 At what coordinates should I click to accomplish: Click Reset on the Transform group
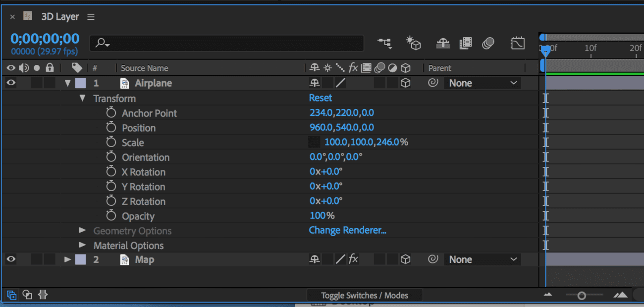point(320,98)
